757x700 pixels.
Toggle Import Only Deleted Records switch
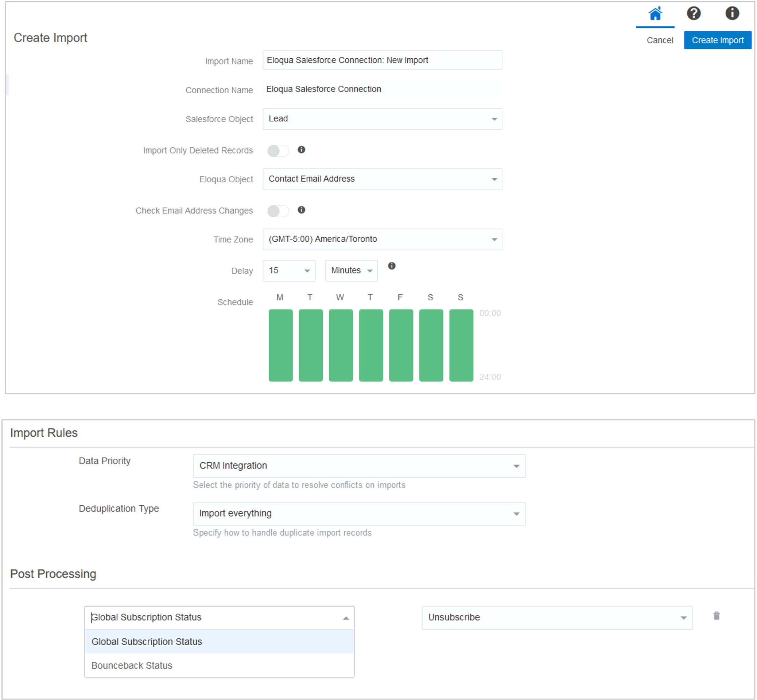coord(278,151)
